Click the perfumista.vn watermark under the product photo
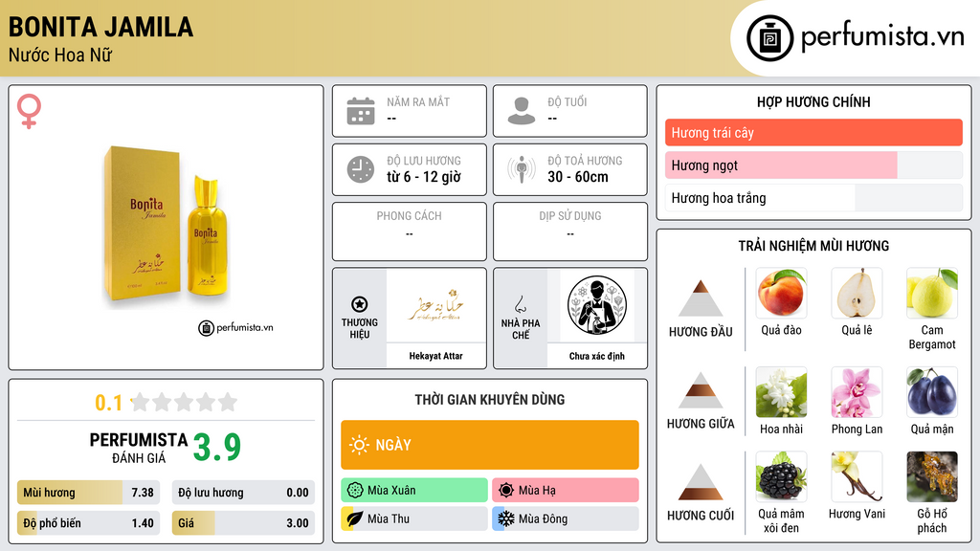 coord(235,327)
